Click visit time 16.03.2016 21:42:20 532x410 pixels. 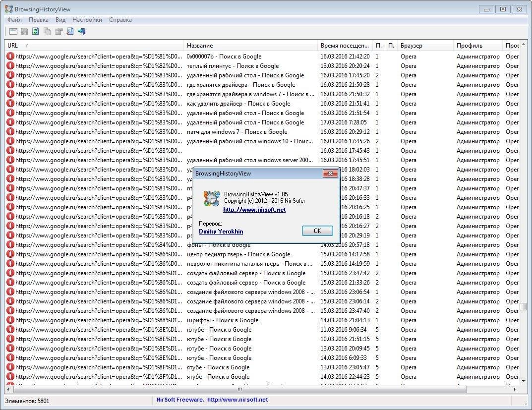tap(345, 57)
